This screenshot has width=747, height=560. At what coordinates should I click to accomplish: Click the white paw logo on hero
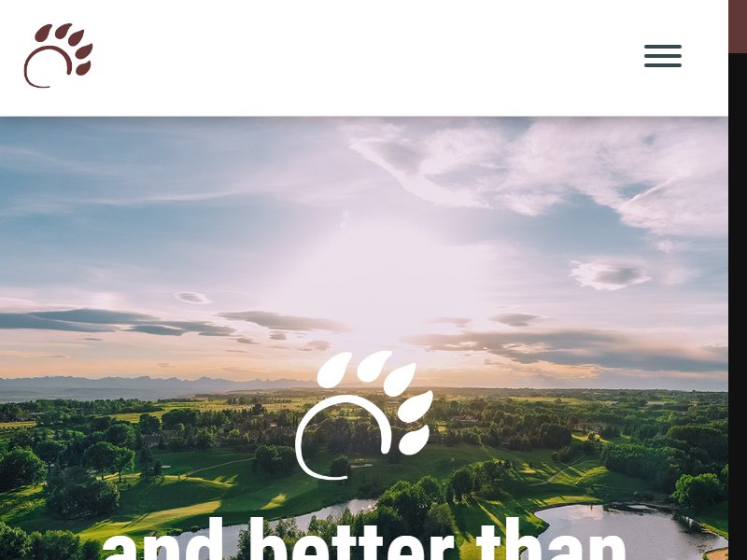tap(364, 414)
